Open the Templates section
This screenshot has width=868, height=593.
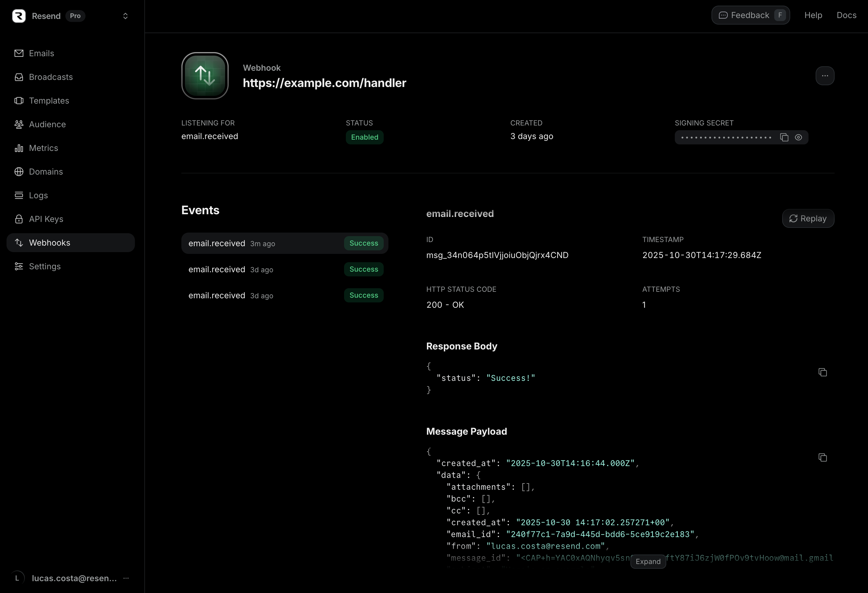[49, 101]
